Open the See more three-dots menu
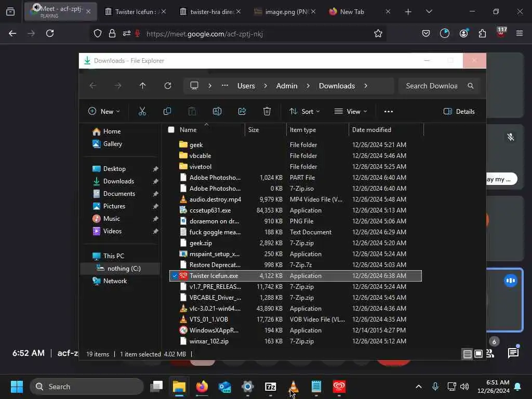The height and width of the screenshot is (399, 532). (x=389, y=111)
